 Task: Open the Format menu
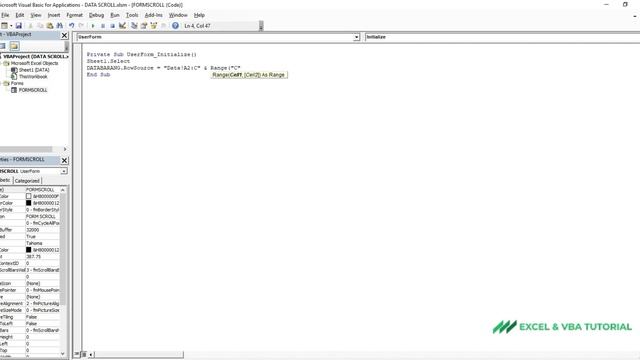pyautogui.click(x=74, y=15)
